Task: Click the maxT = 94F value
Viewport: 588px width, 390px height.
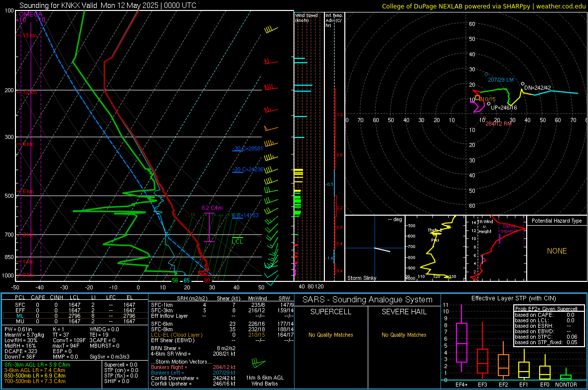Action: [x=66, y=346]
